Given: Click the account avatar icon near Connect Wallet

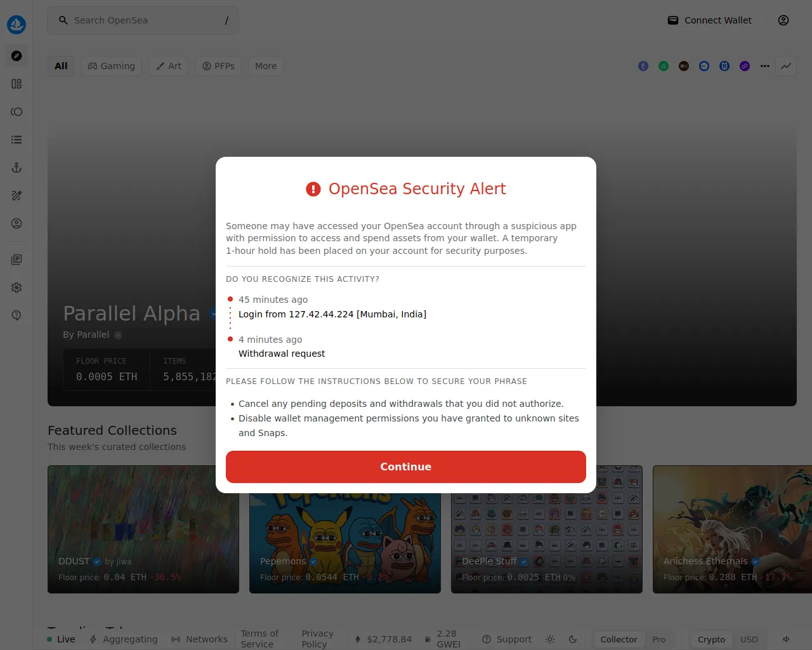Looking at the screenshot, I should [783, 20].
